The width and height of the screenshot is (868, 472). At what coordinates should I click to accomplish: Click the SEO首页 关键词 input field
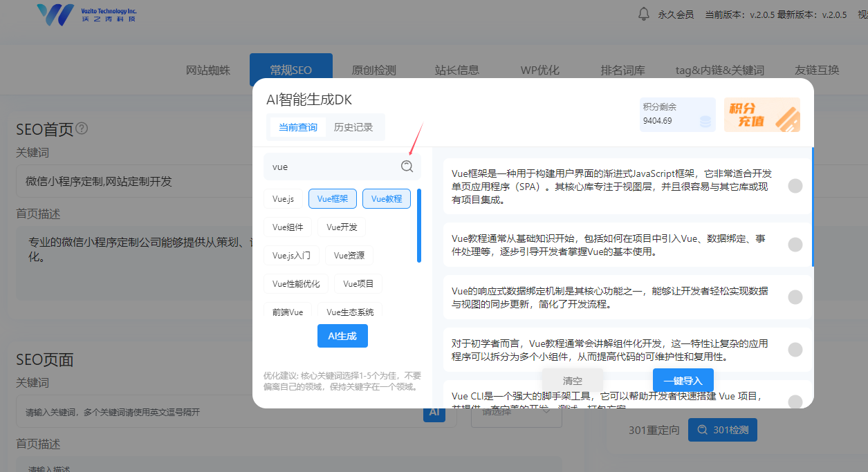coord(135,182)
